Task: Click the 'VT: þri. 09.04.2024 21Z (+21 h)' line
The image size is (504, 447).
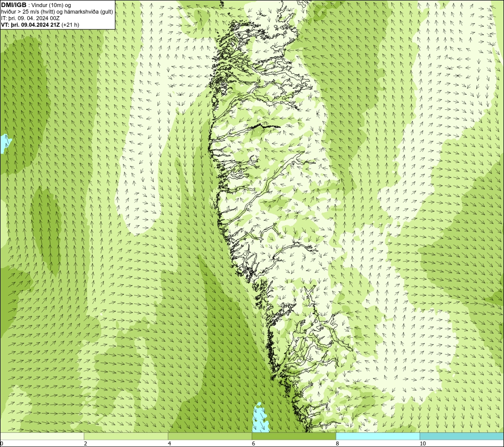Action: point(40,24)
